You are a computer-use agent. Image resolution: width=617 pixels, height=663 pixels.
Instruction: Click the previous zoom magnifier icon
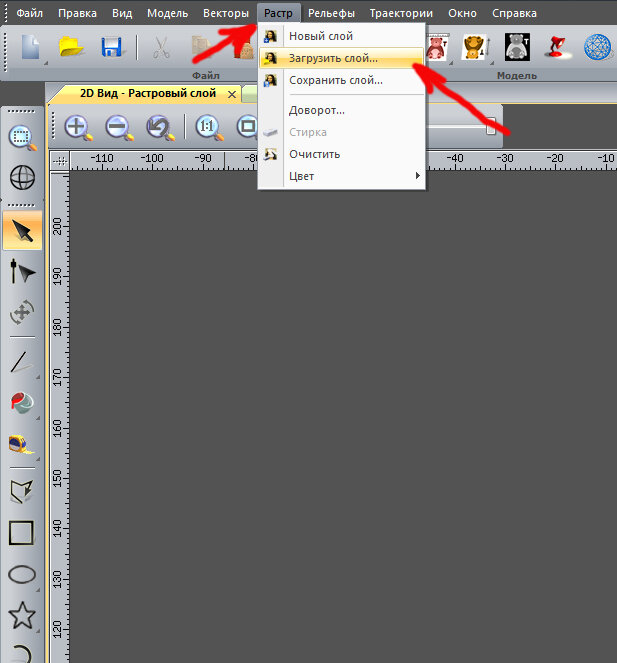tap(160, 127)
